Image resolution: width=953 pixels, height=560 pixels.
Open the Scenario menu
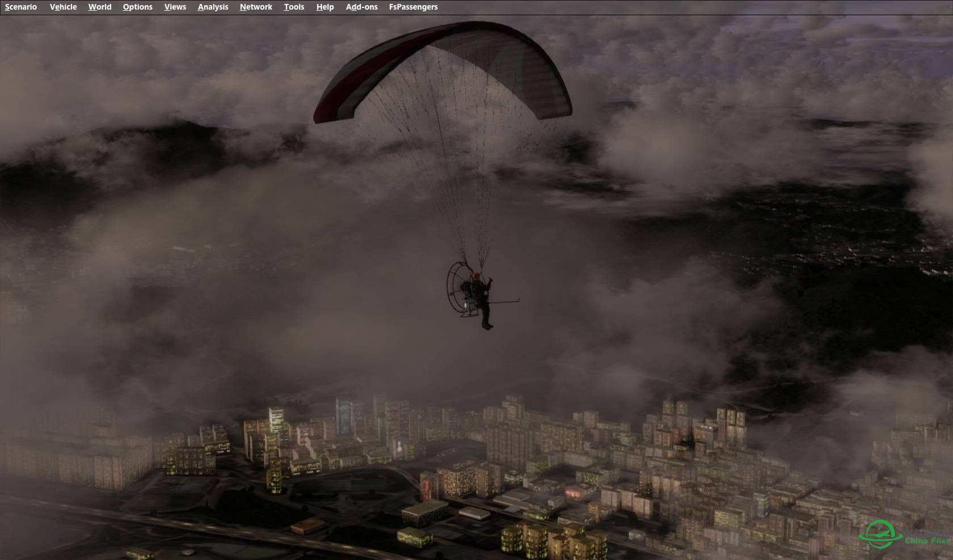tap(21, 7)
